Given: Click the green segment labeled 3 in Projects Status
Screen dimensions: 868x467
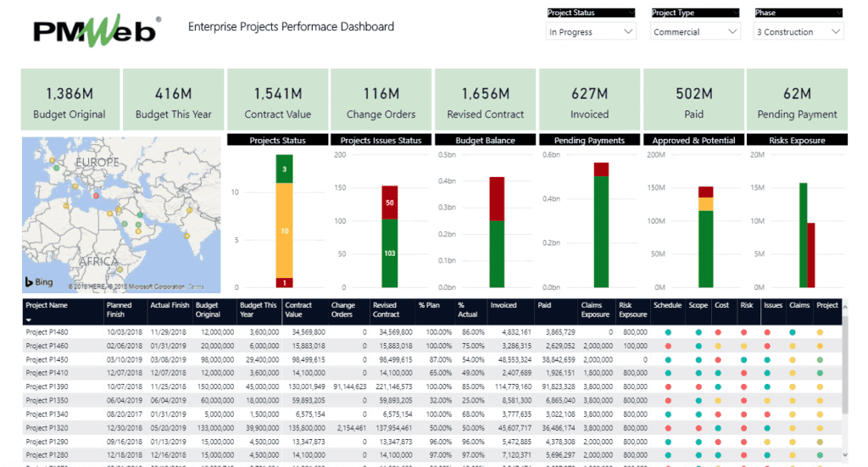Looking at the screenshot, I should click(x=285, y=169).
